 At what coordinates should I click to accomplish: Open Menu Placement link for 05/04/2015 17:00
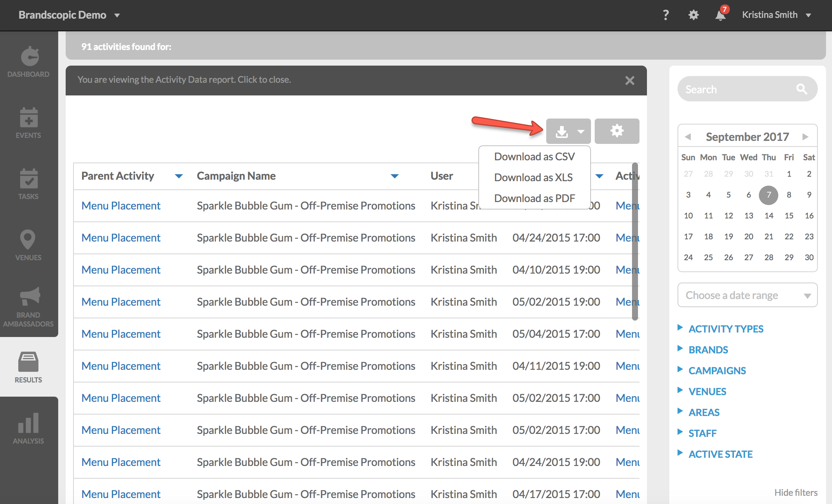click(x=121, y=334)
